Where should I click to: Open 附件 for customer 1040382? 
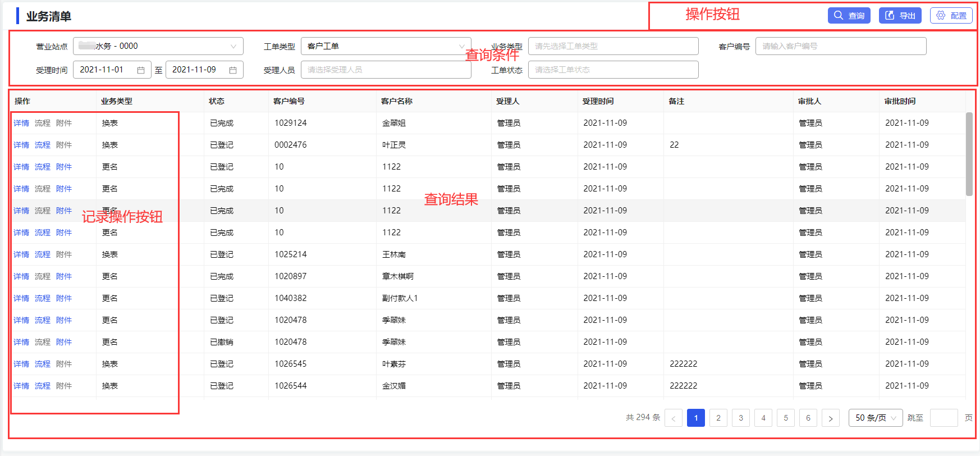[64, 298]
